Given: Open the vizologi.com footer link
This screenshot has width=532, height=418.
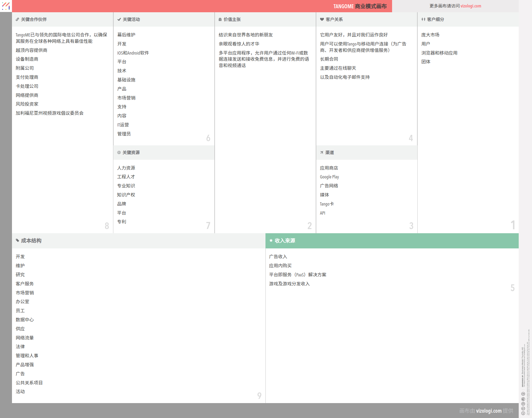Looking at the screenshot, I should click(489, 411).
